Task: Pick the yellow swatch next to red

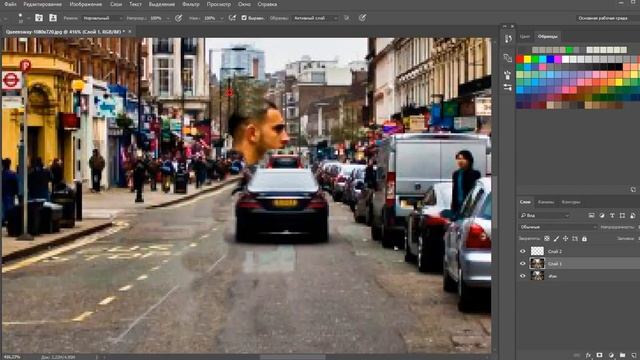Action: tap(527, 60)
